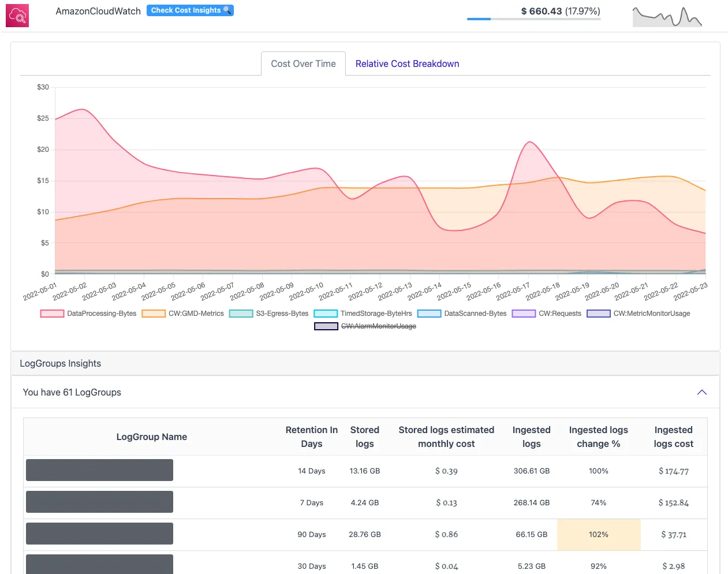This screenshot has width=728, height=574.
Task: Switch to the Cost Over Time tab
Action: click(303, 64)
